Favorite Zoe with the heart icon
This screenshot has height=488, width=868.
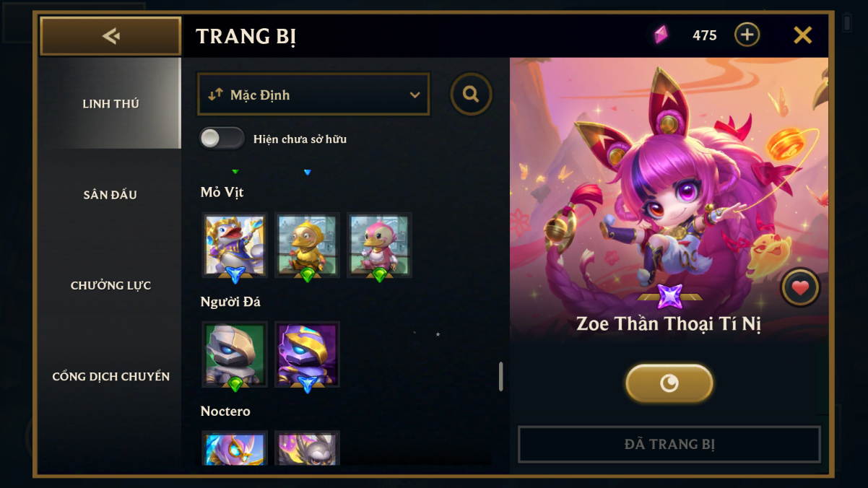800,288
